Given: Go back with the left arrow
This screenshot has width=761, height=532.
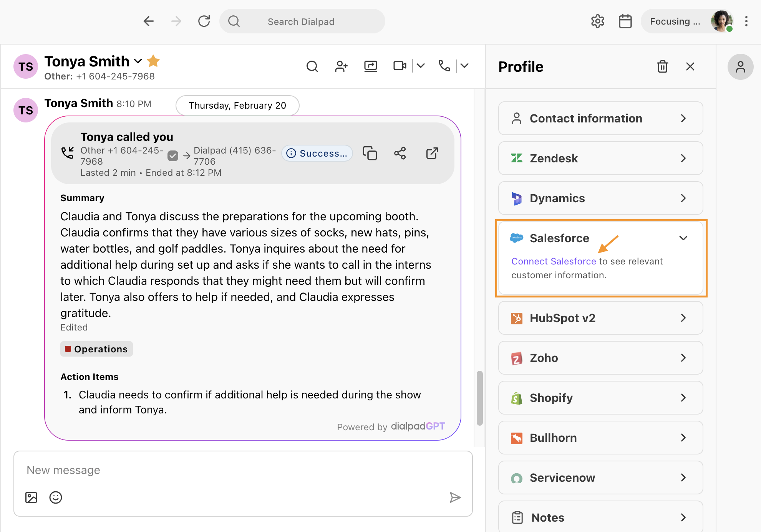Looking at the screenshot, I should click(148, 21).
